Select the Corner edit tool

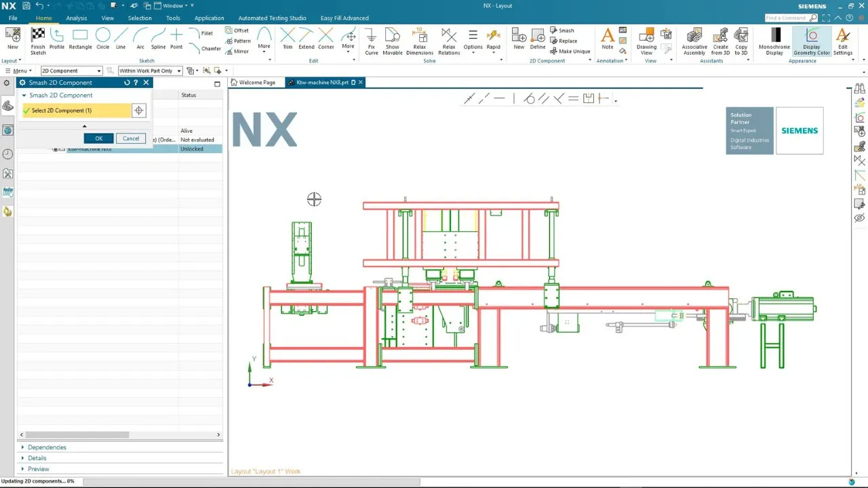point(326,39)
